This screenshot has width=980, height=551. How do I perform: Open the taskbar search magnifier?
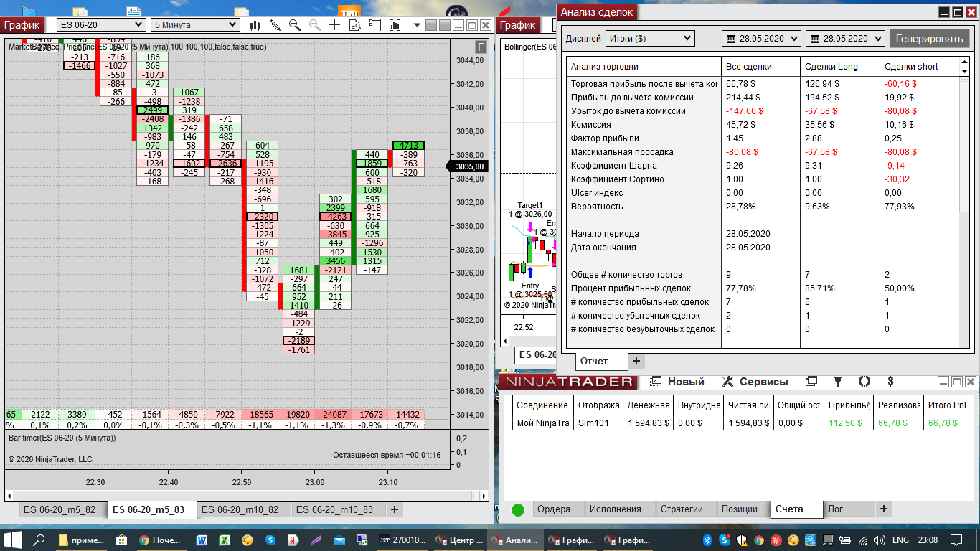[x=40, y=540]
